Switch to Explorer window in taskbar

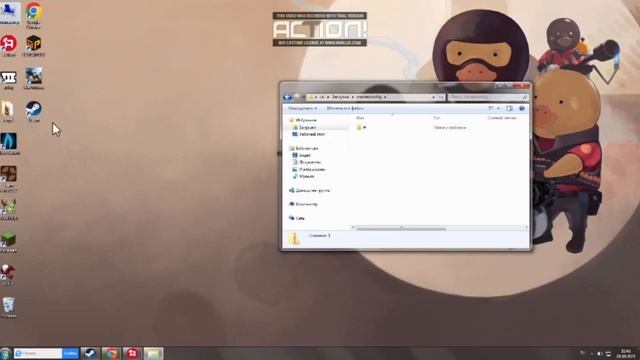click(153, 353)
